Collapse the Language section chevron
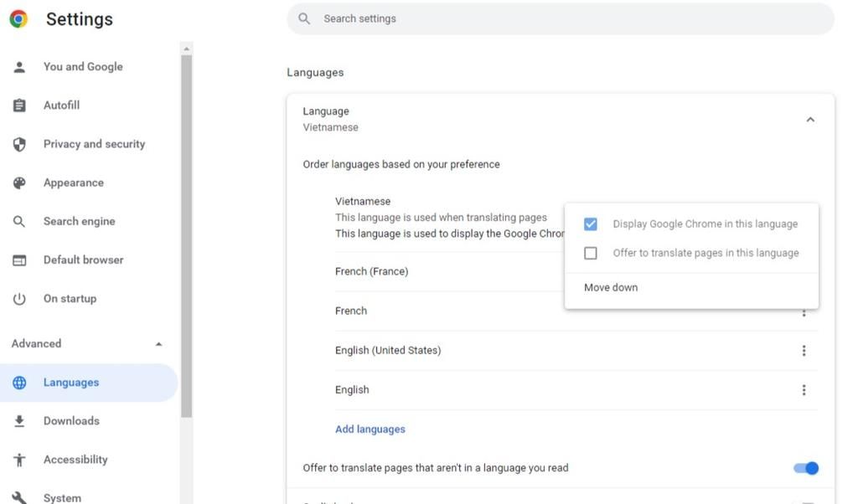This screenshot has width=858, height=504. [810, 119]
